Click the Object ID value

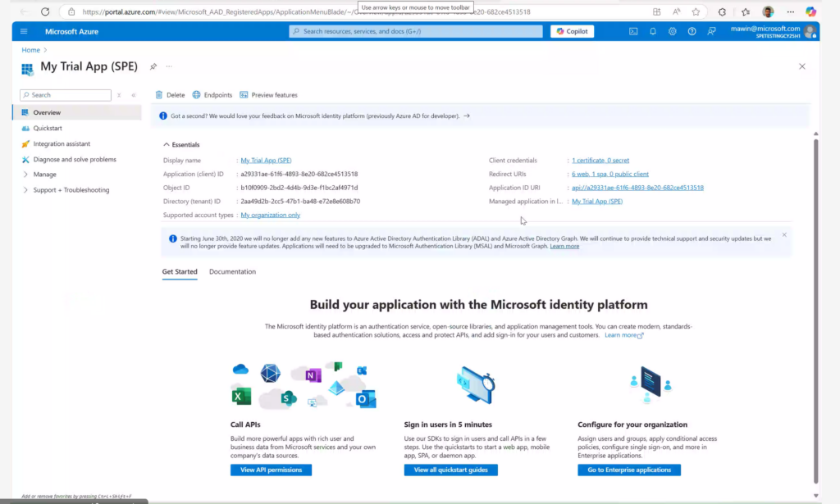299,188
